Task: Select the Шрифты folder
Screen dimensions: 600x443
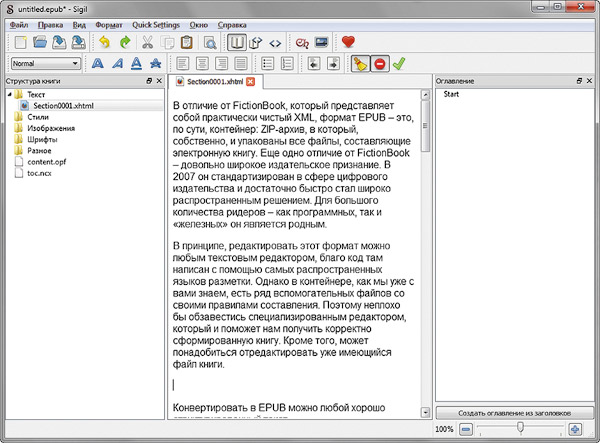Action: click(x=42, y=139)
